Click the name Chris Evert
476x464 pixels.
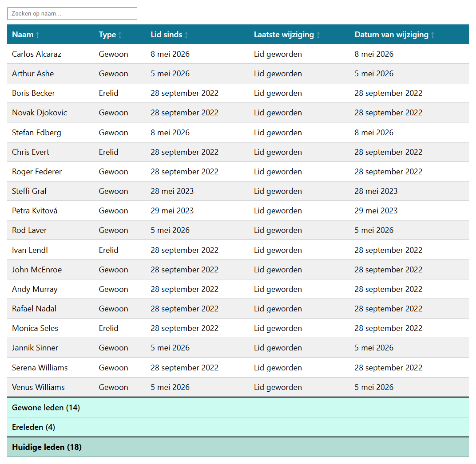[31, 152]
